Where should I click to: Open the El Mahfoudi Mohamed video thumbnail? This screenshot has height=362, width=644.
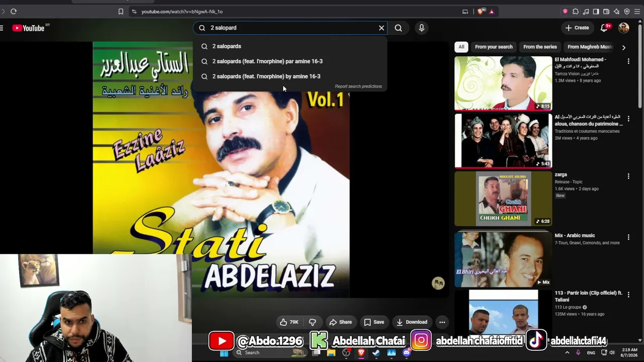click(503, 83)
